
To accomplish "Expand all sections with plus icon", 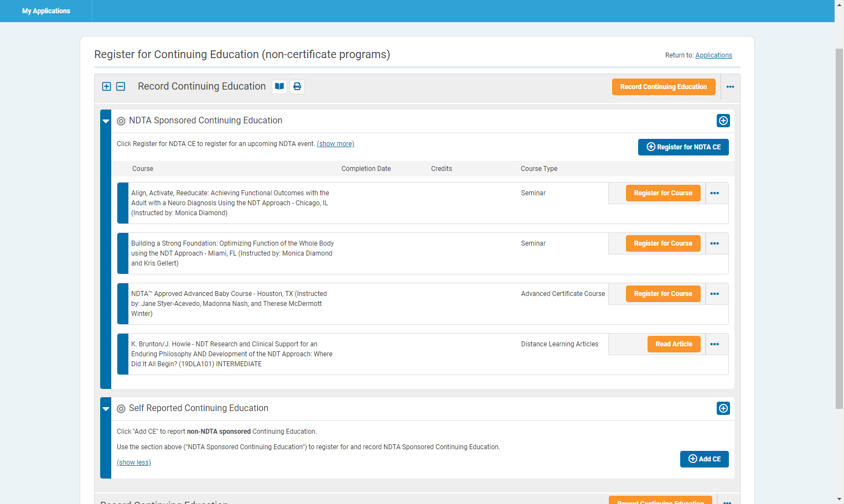I will pyautogui.click(x=107, y=86).
